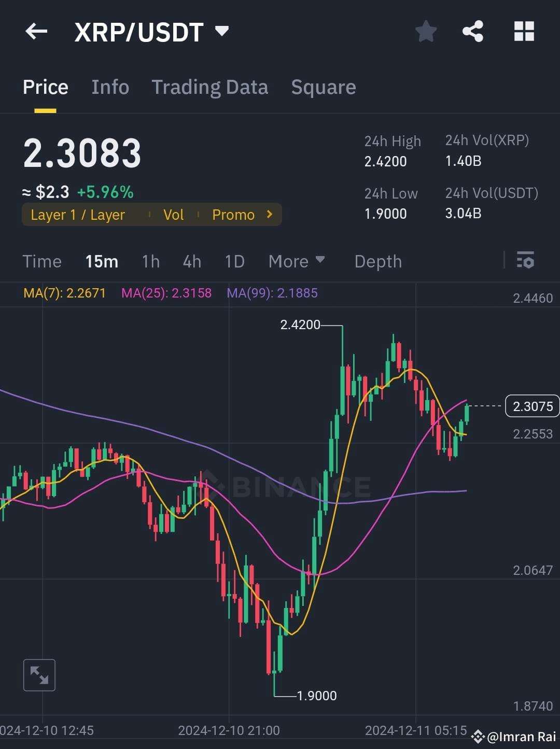The width and height of the screenshot is (560, 749).
Task: Enable the 1D chart interval
Action: click(x=234, y=261)
